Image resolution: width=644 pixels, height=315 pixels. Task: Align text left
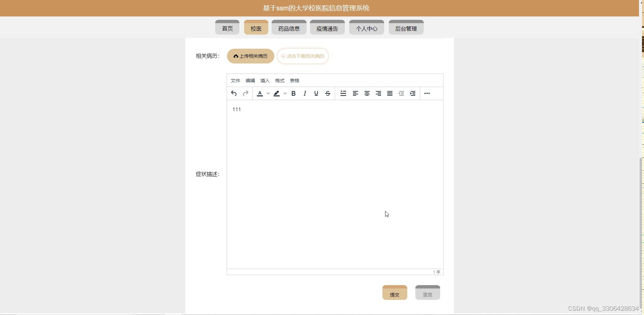pos(355,93)
